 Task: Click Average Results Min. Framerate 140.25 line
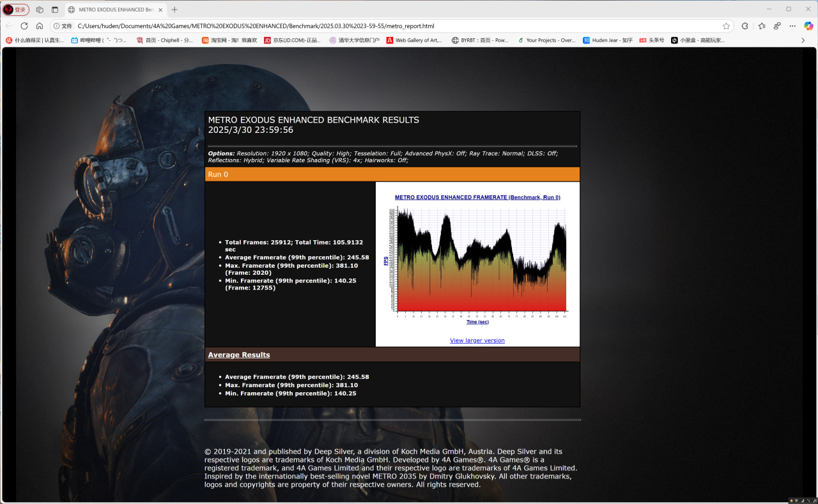tap(291, 393)
